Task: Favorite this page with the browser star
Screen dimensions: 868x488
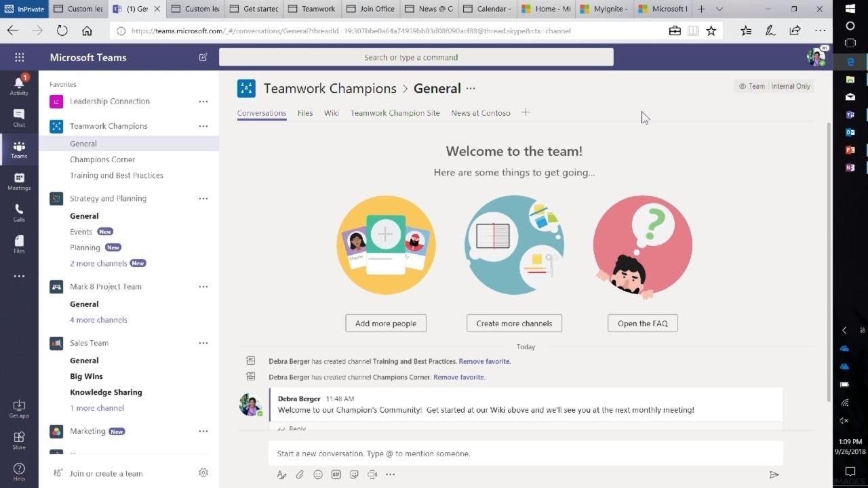Action: click(x=711, y=30)
